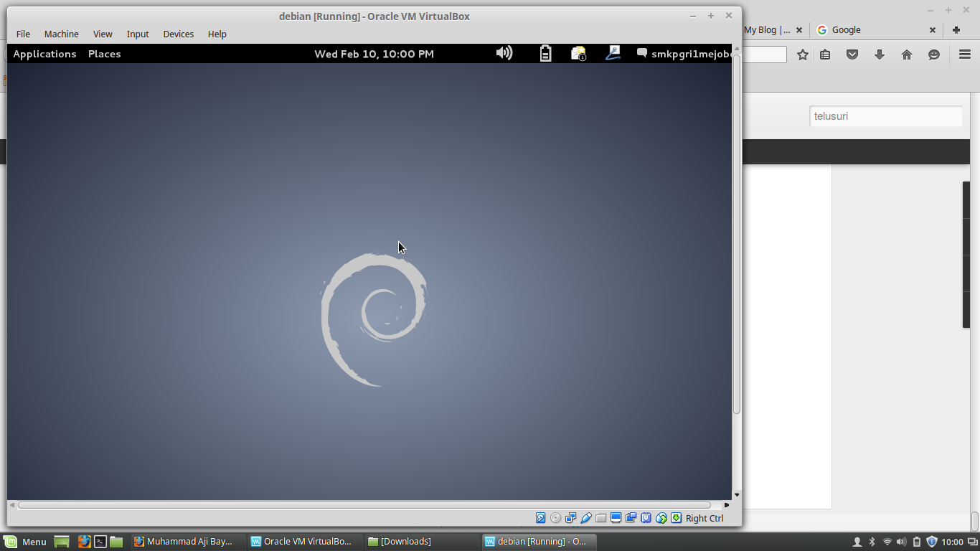The width and height of the screenshot is (980, 551).
Task: Click the host battery tray icon
Action: (x=916, y=542)
